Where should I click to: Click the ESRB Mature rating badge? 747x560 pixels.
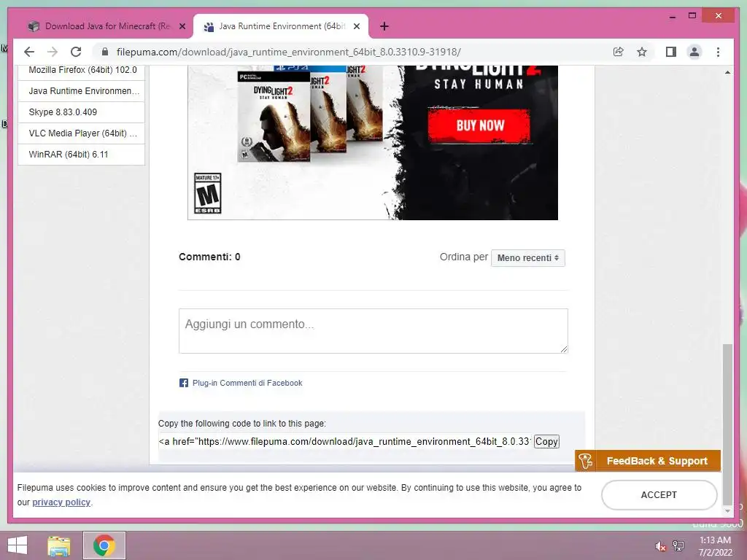point(208,193)
